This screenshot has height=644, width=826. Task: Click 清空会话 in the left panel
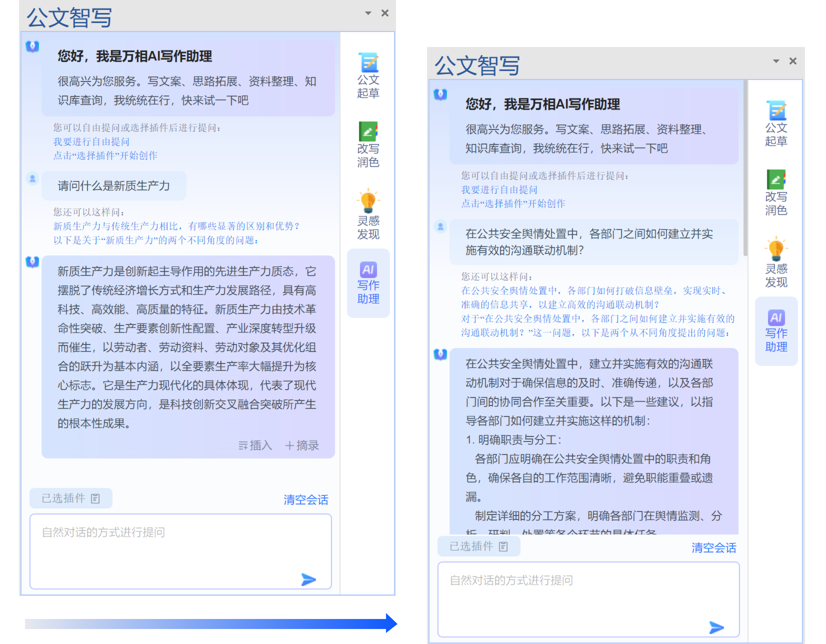(306, 500)
